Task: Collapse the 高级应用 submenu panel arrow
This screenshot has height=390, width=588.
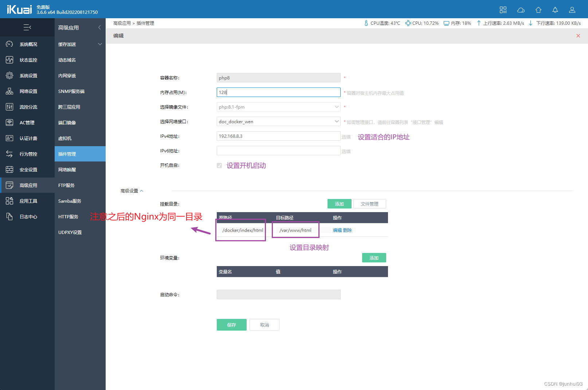Action: point(99,27)
